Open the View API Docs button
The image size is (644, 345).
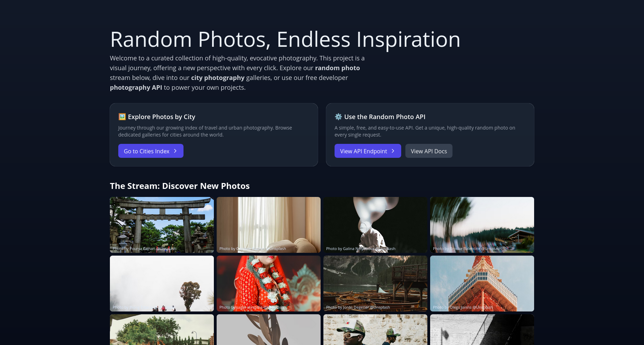point(429,151)
